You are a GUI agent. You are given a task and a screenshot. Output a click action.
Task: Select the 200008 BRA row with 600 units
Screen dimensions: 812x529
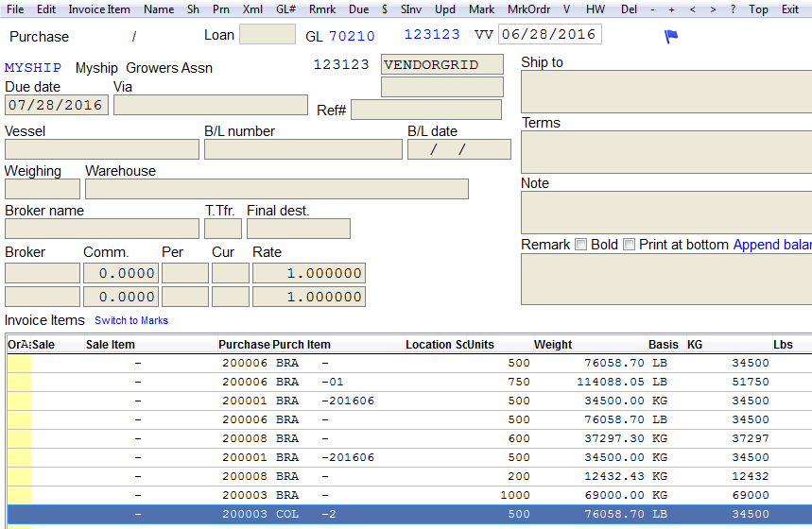coord(409,439)
